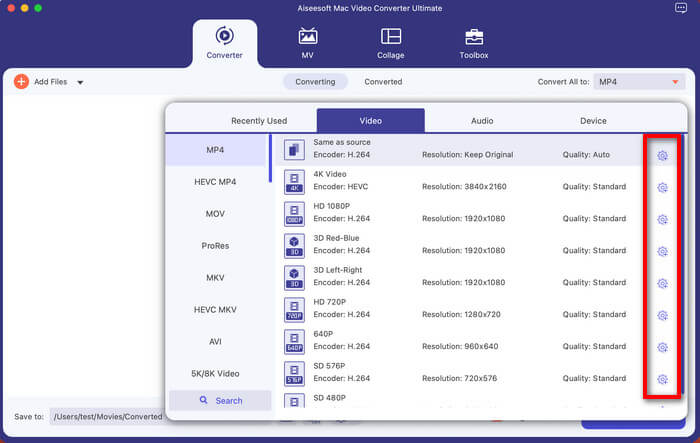Select ProRes format
This screenshot has height=443, width=700.
pos(215,246)
